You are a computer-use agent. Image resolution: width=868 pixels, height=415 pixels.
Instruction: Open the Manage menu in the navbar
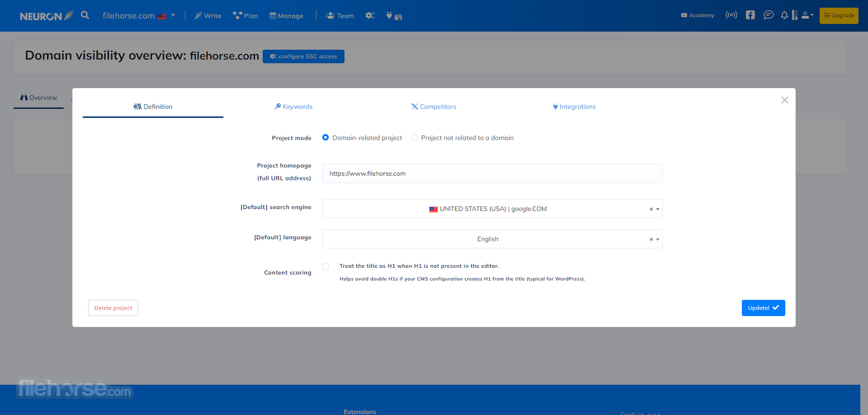pos(286,16)
